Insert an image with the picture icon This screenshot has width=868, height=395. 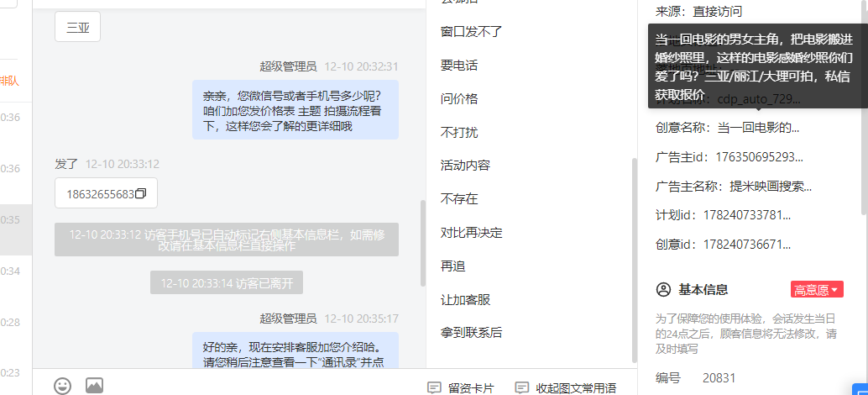pos(94,386)
